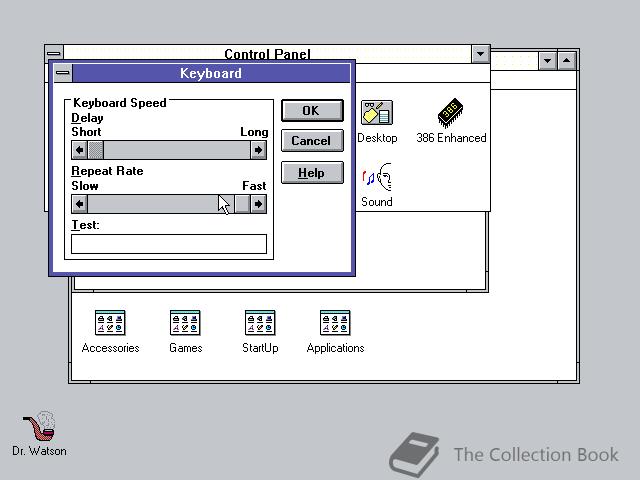Click the 'Slow' repeat rate label
Screen dimensions: 640x480
85,186
